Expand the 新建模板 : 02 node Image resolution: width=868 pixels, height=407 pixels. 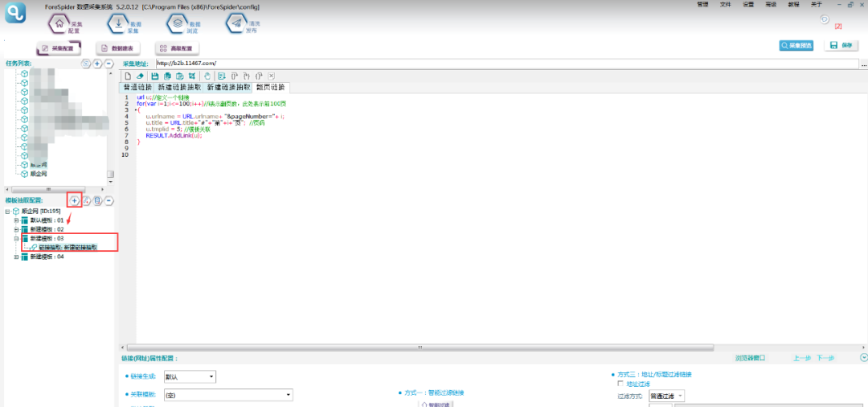tap(17, 229)
